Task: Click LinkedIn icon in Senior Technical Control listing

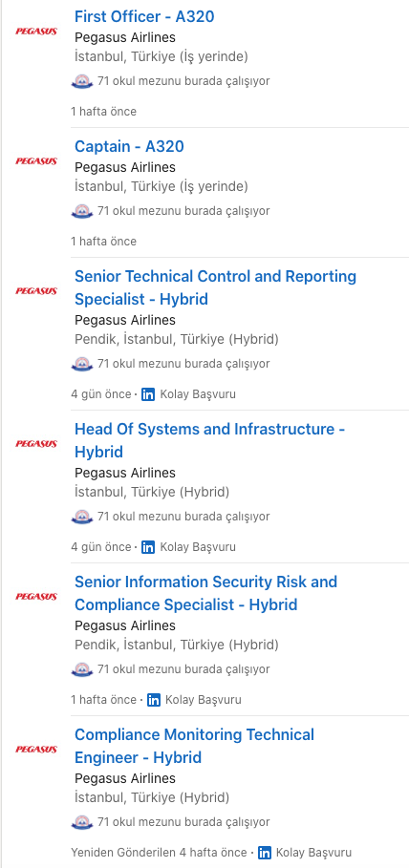Action: (148, 394)
